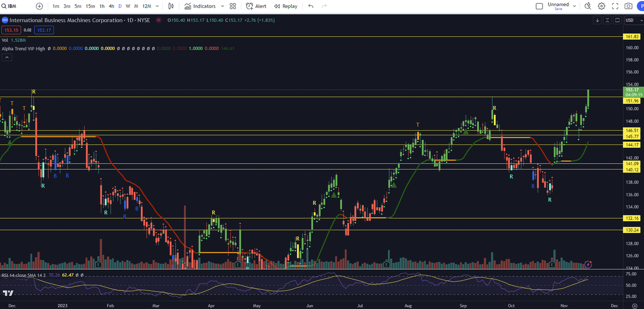Choose the 12M interval

pos(146,6)
